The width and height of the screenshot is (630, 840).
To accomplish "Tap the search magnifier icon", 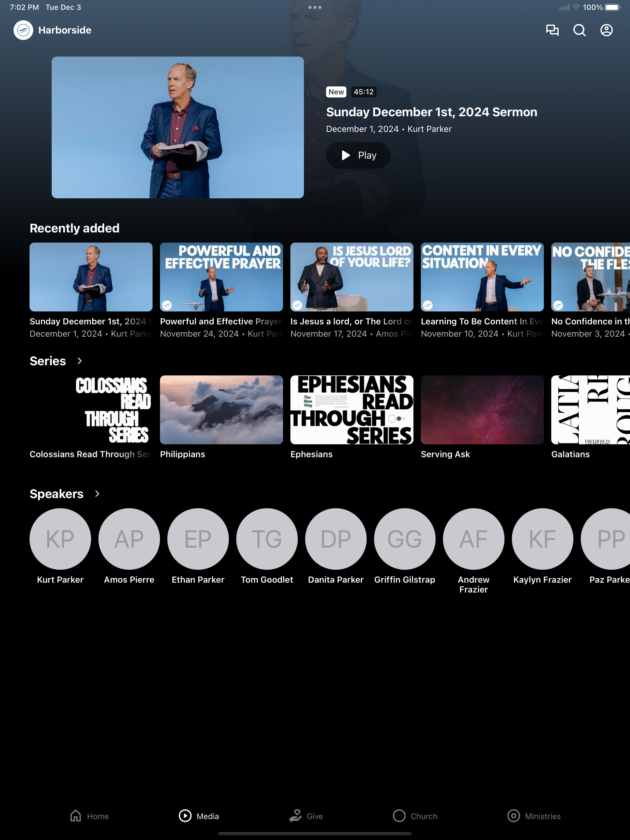I will pos(579,30).
